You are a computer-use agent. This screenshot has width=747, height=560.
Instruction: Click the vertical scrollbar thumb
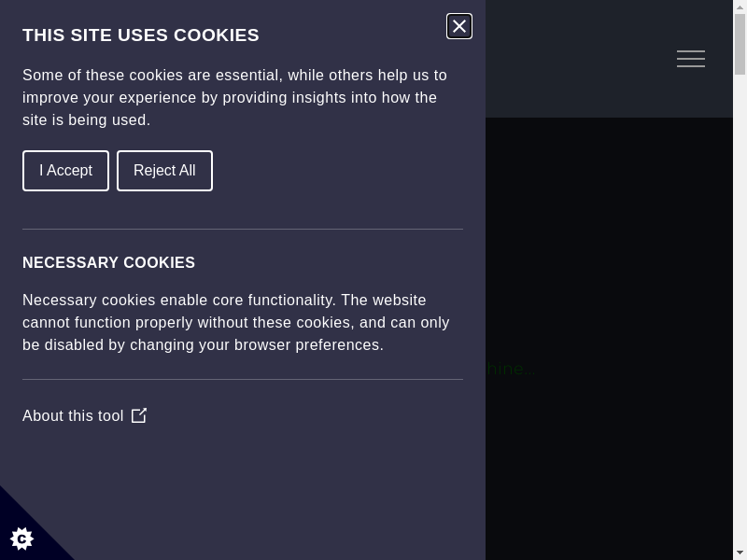(x=740, y=42)
